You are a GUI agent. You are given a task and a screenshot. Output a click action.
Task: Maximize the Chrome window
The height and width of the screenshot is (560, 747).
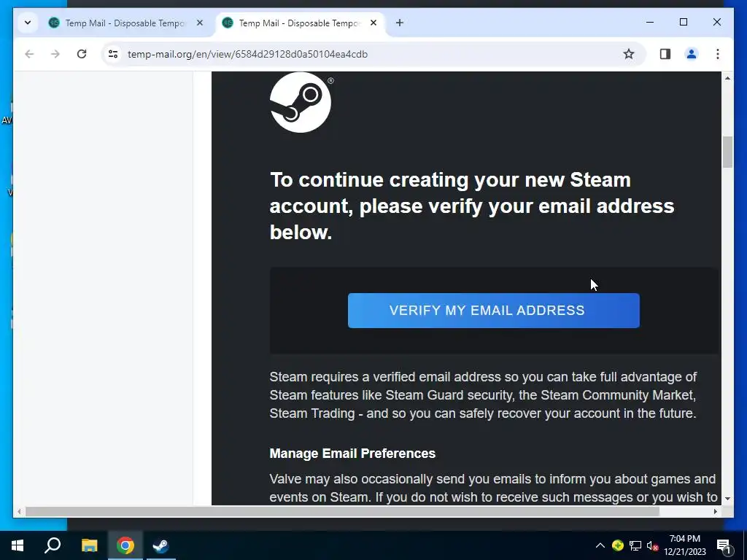[684, 23]
